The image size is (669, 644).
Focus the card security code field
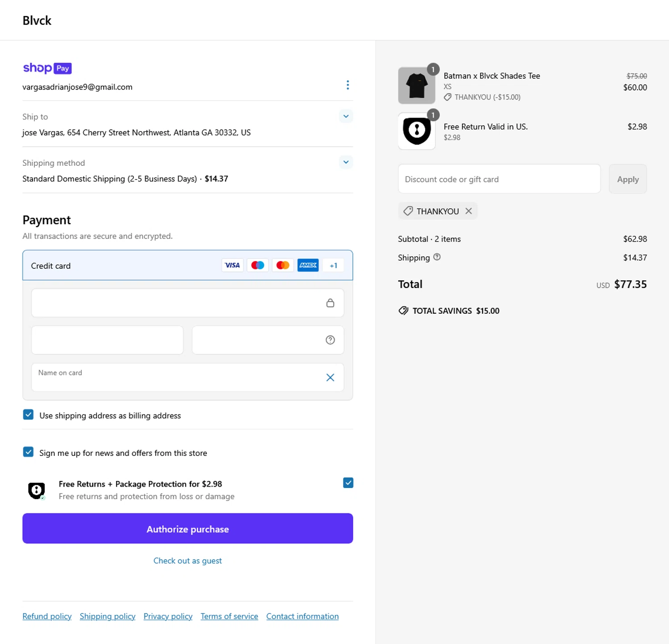click(268, 340)
